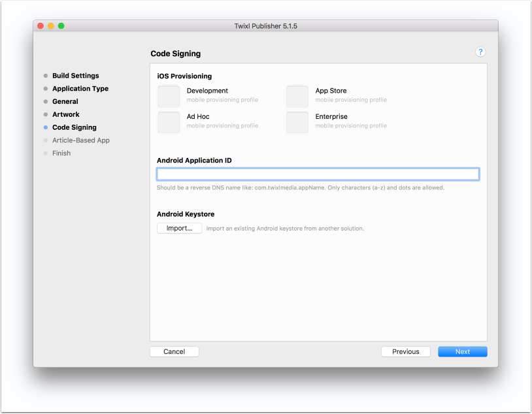Jump to the Application Type step
Viewport: 532px width, 414px height.
80,89
